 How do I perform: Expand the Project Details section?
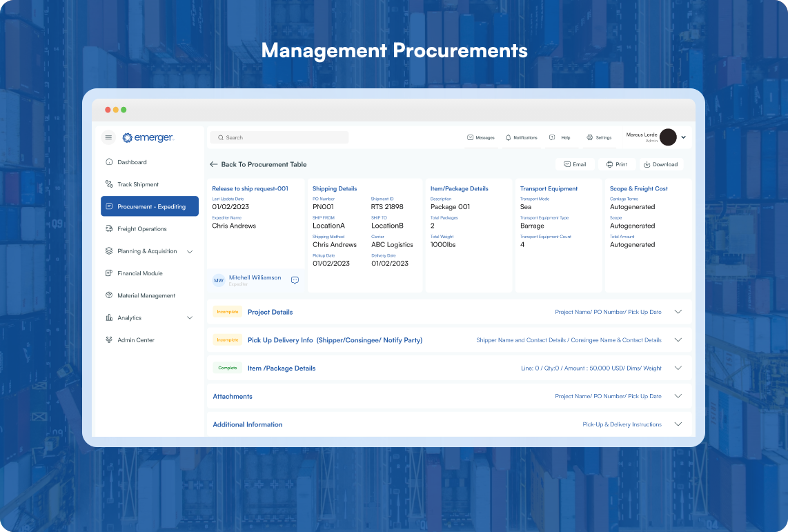(678, 312)
